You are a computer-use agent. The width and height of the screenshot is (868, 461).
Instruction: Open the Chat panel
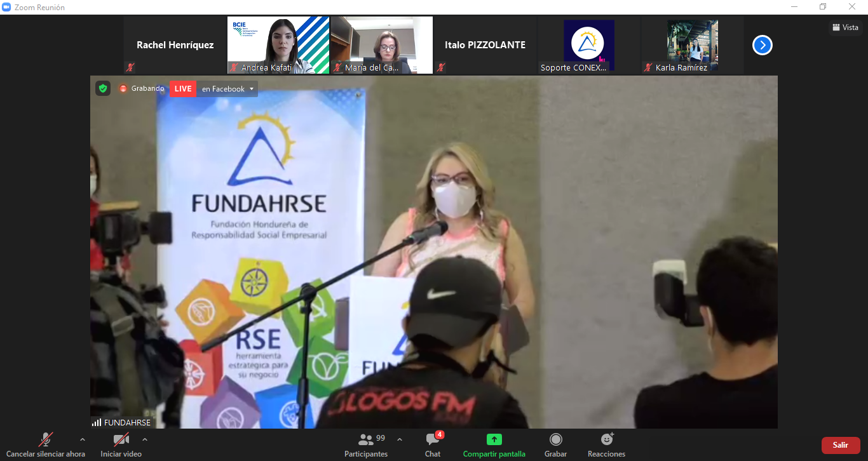433,439
